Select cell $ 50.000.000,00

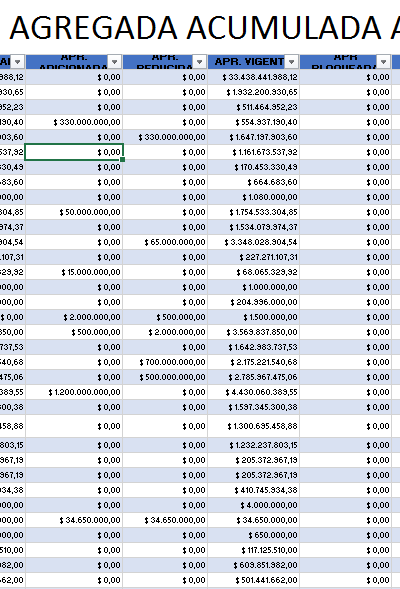(x=74, y=212)
